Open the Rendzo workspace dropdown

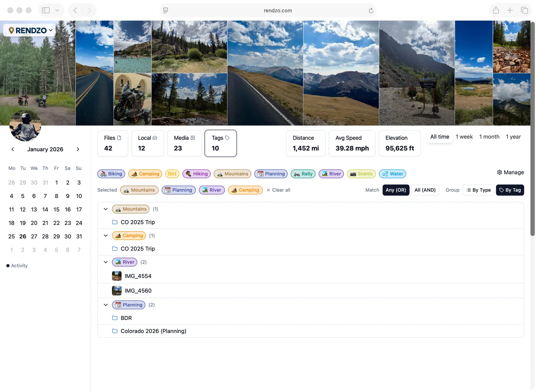29,30
